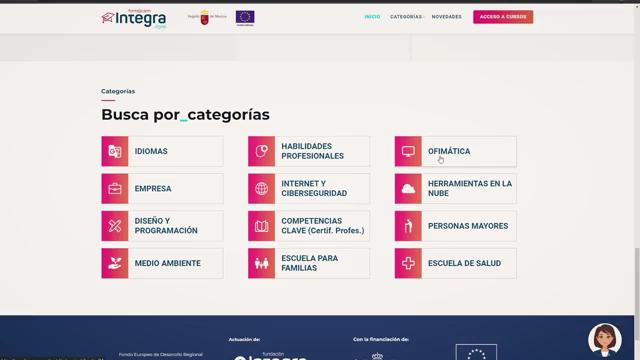Select the Empresa briefcase icon
The height and width of the screenshot is (360, 640).
[x=115, y=189]
